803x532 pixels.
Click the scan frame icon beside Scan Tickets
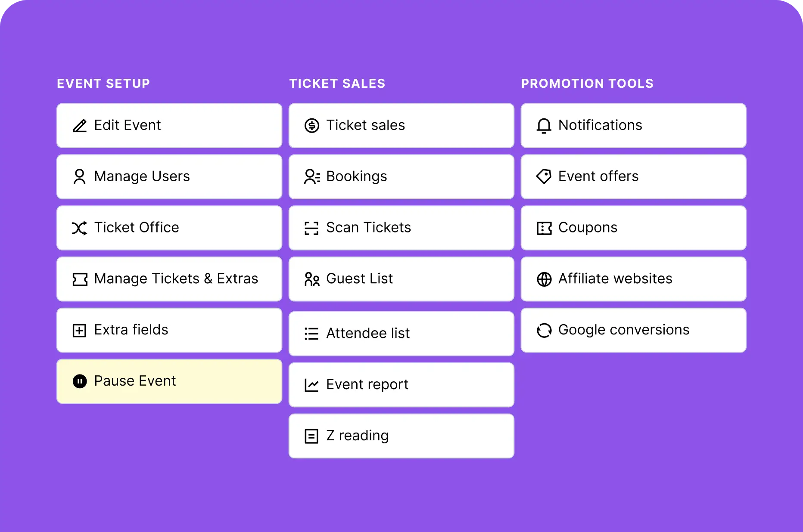[x=311, y=228]
